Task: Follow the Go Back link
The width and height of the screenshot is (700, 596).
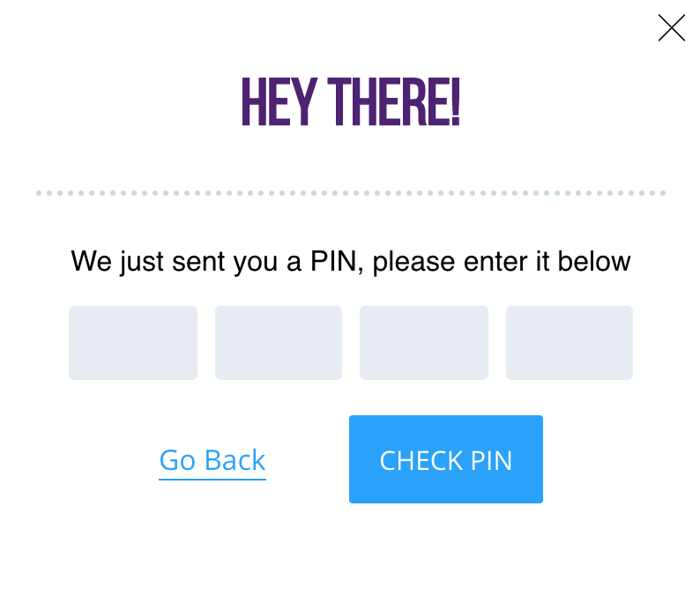Action: click(x=212, y=461)
